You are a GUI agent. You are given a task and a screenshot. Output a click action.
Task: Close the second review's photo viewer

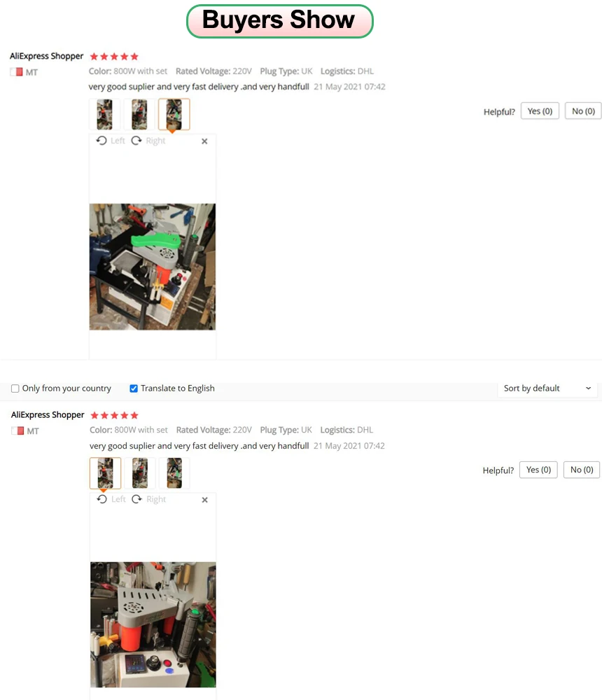tap(204, 500)
